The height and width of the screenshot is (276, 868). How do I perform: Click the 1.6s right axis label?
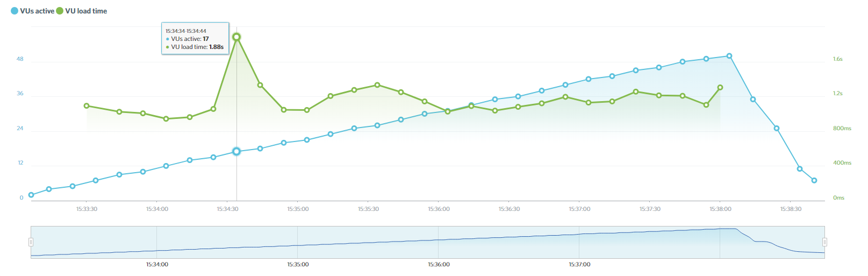coord(837,59)
